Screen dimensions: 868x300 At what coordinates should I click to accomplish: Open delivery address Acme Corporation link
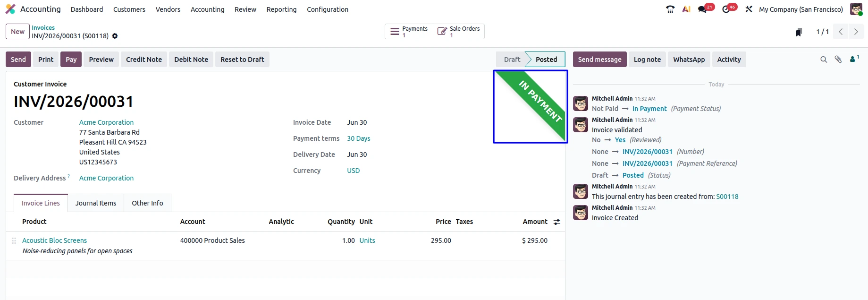pos(106,178)
